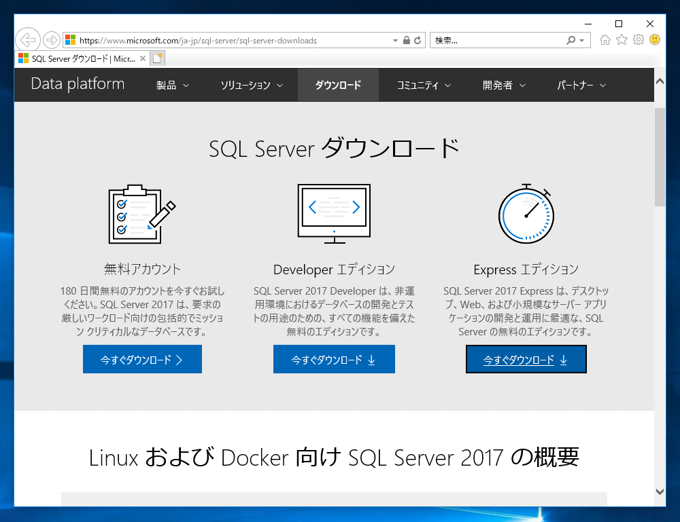Maximize the browser window
This screenshot has height=522, width=680.
click(619, 24)
